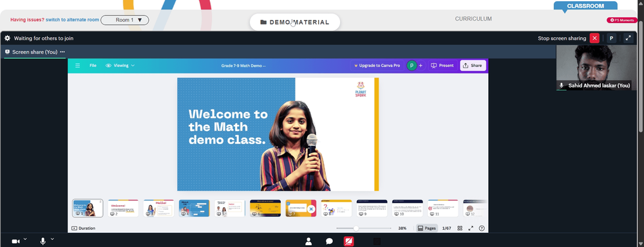This screenshot has width=644, height=247.
Task: Click the page scrollbar on right edge
Action: 641,76
